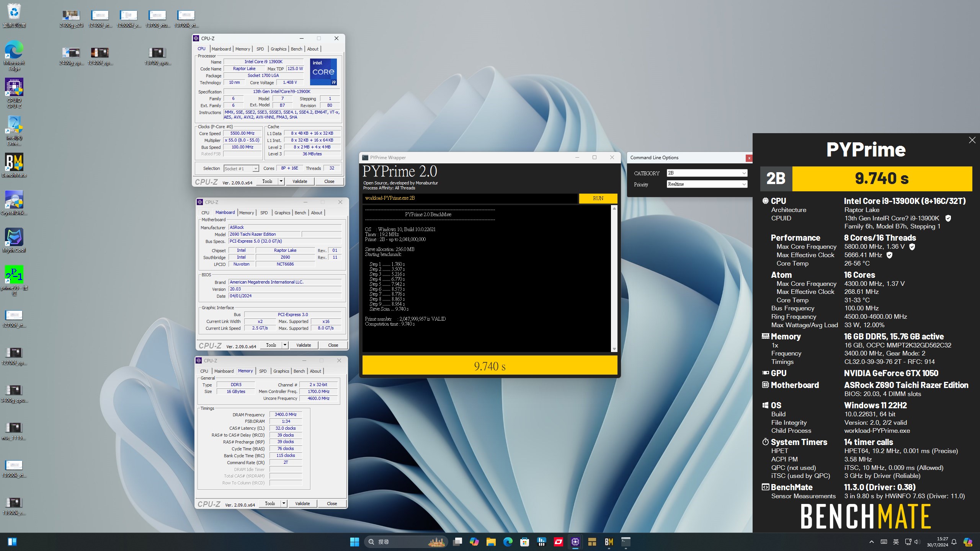
Task: Open Bench tab in top CPU-Z window
Action: (296, 49)
